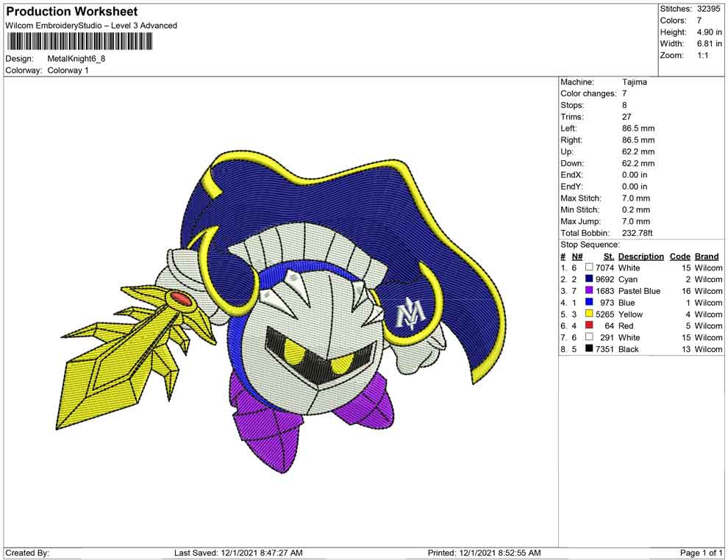Click the navy Cyan swatch in row 2
Screen dimensions: 728x560
(x=589, y=279)
